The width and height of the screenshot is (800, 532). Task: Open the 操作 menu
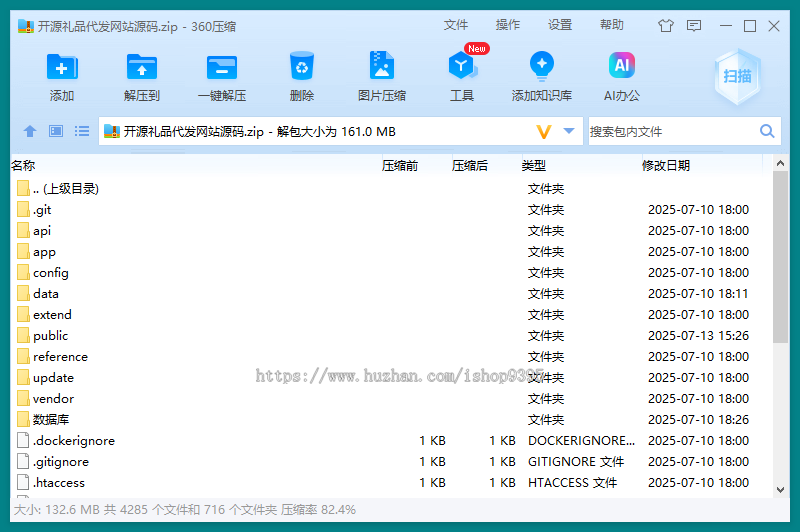click(508, 25)
